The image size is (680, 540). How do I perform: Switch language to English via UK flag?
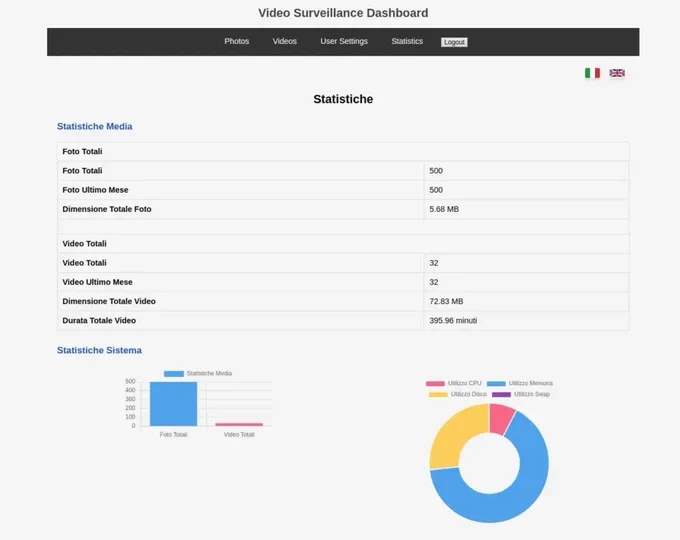pyautogui.click(x=617, y=73)
